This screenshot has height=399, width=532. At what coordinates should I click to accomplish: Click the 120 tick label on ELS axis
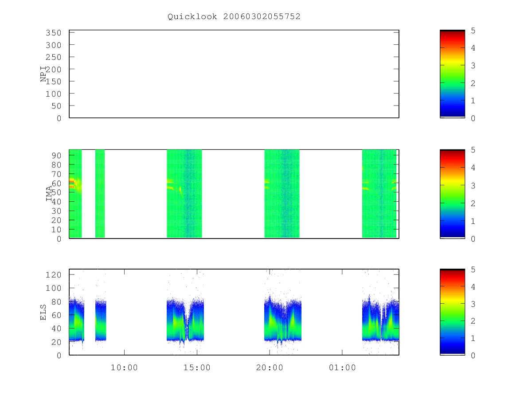pos(53,274)
